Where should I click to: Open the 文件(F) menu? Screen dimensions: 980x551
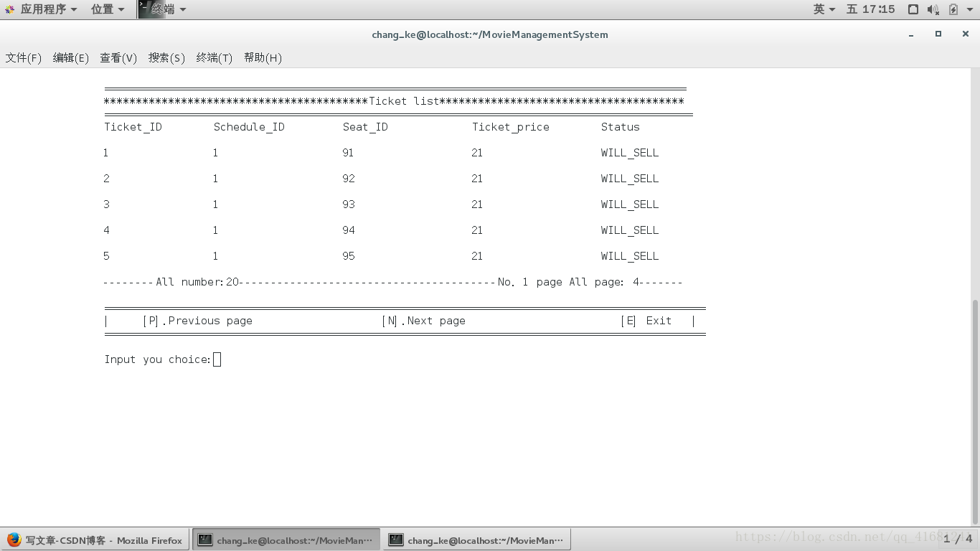point(24,58)
